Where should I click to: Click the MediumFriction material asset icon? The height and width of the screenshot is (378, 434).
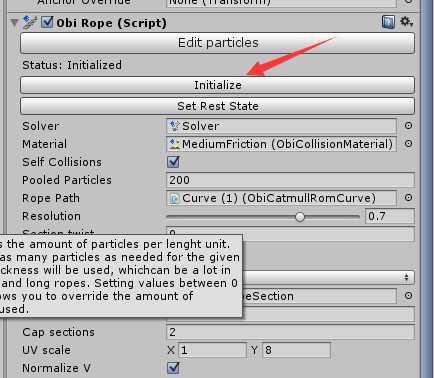click(174, 144)
